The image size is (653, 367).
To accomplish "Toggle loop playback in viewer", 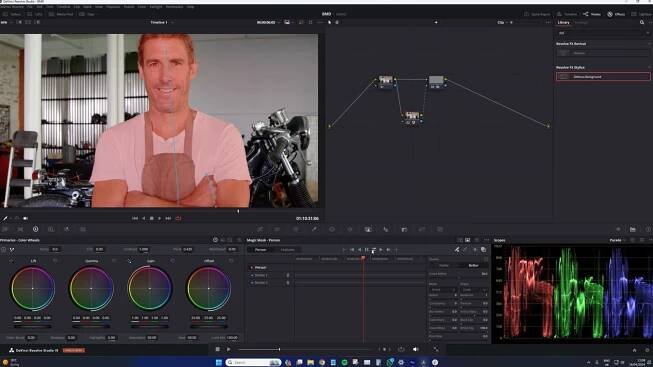I will click(178, 218).
